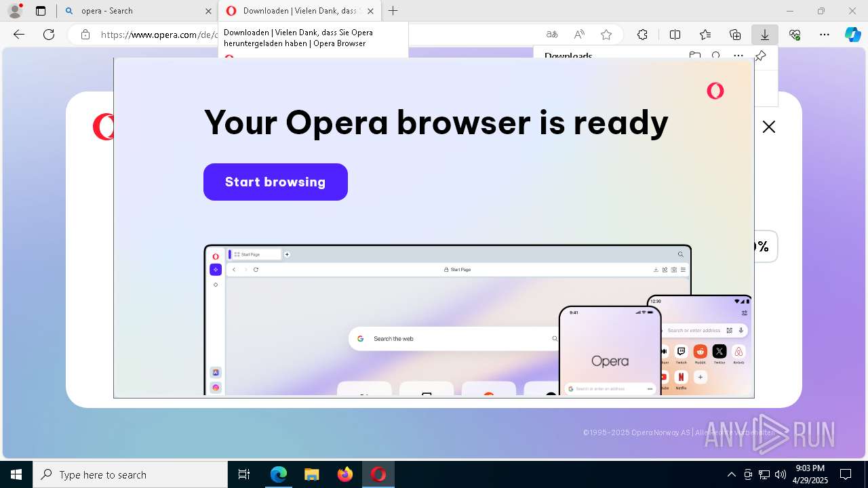Add this page to favorites
The height and width of the screenshot is (488, 868).
tap(606, 35)
